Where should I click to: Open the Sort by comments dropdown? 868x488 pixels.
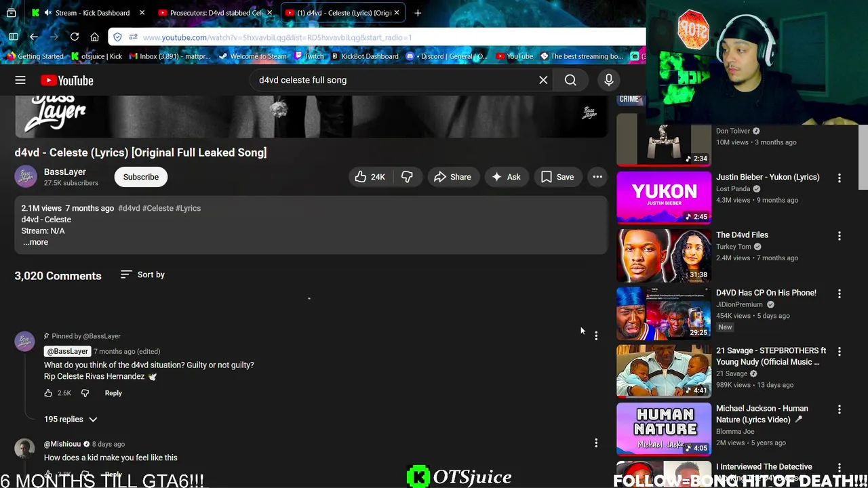142,274
